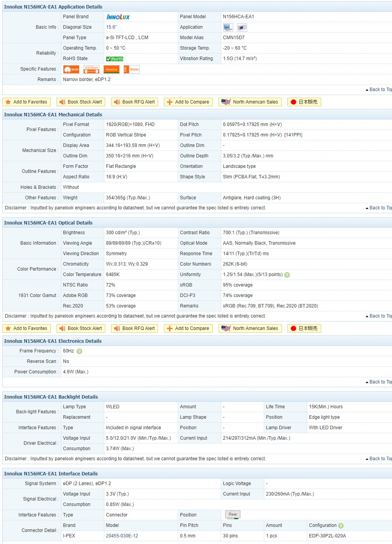Open the Configuration help question mark
The image size is (392, 544).
click(x=341, y=526)
